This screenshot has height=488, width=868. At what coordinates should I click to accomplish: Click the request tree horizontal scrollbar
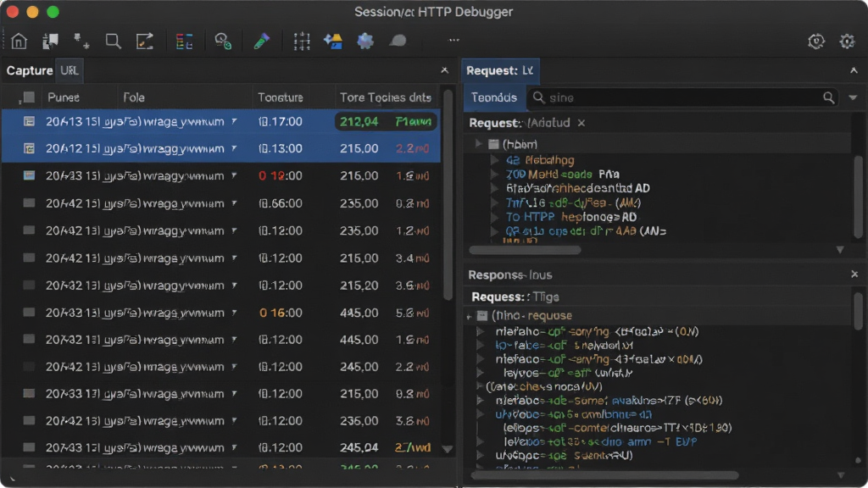pos(525,250)
